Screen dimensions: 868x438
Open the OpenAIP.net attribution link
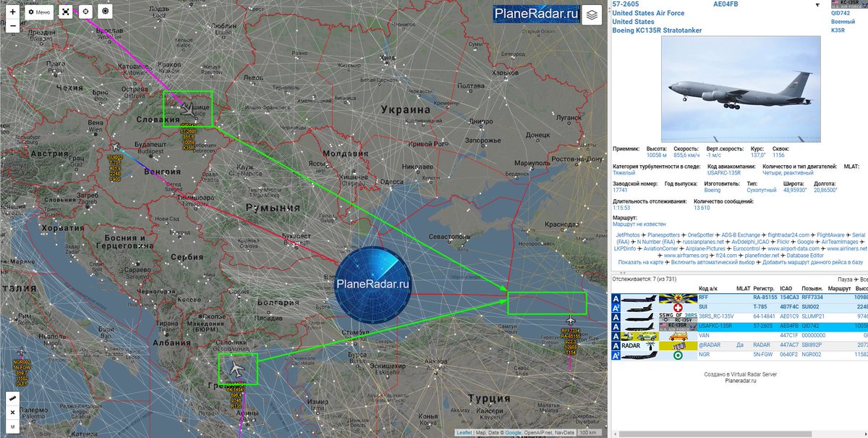pyautogui.click(x=537, y=433)
